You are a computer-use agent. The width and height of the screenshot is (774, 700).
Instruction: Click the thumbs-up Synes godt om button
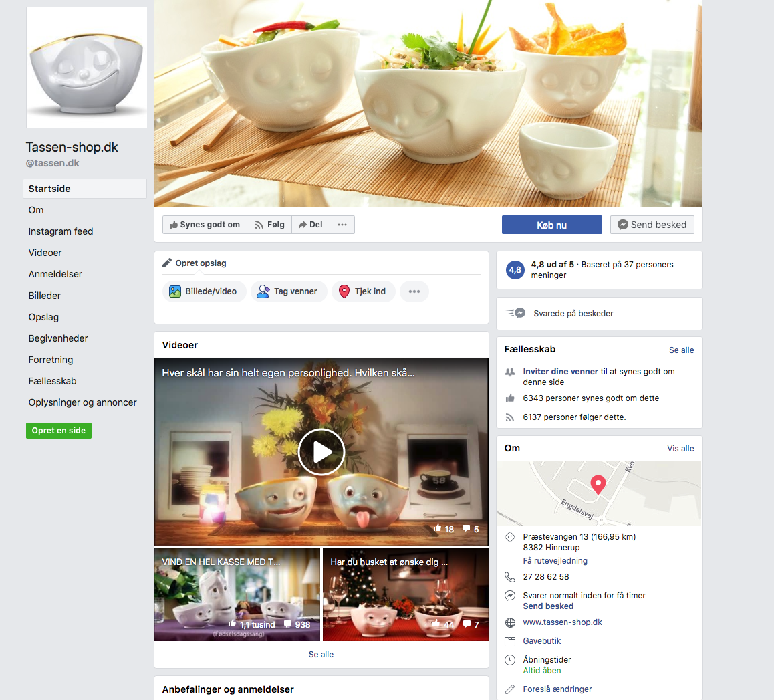click(205, 225)
